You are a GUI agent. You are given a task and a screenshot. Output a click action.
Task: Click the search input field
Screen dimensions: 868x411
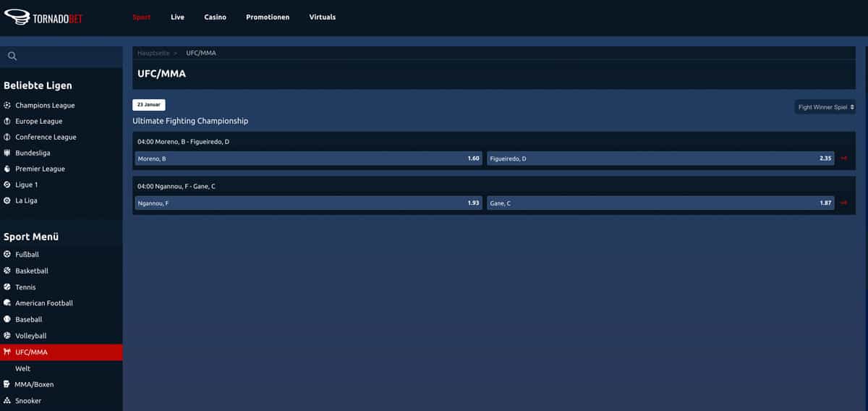pos(61,56)
